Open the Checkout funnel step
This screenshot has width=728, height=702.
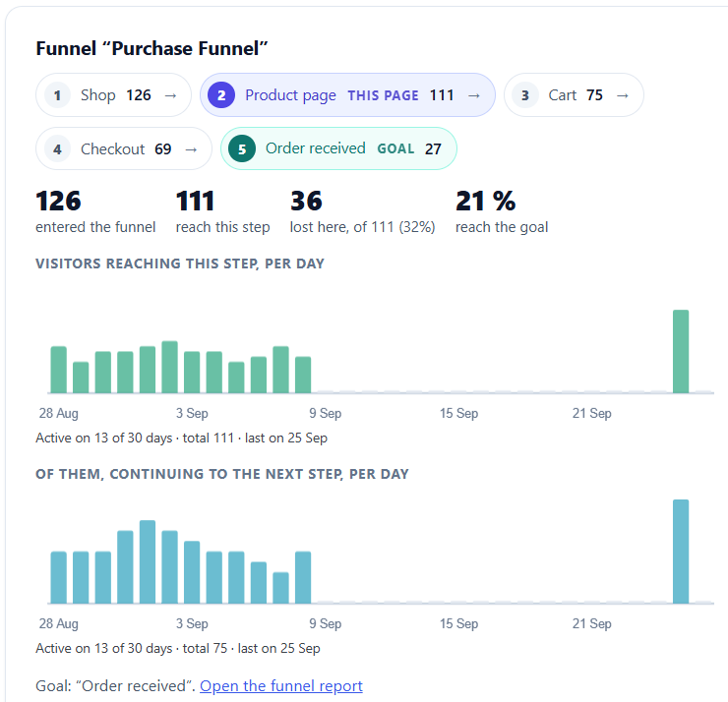pyautogui.click(x=124, y=148)
